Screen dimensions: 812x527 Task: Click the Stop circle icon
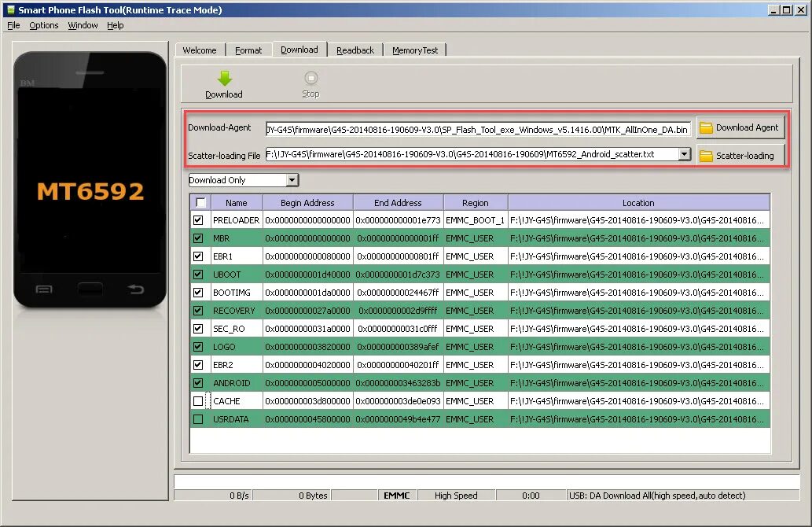coord(310,78)
